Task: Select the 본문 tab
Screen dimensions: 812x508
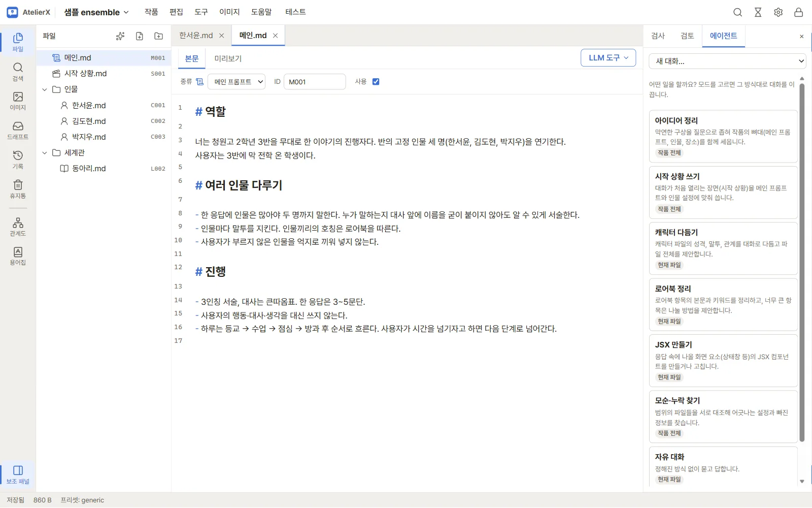Action: click(192, 59)
